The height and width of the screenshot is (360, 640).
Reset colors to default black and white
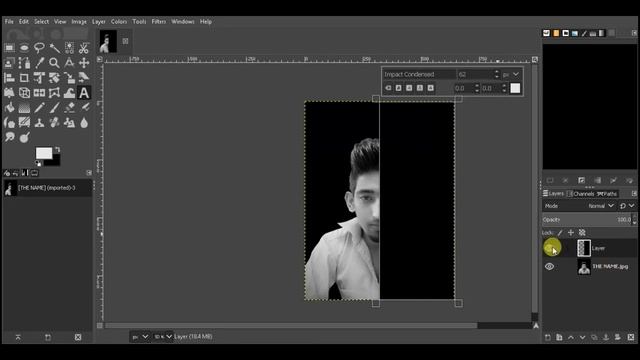(38, 163)
